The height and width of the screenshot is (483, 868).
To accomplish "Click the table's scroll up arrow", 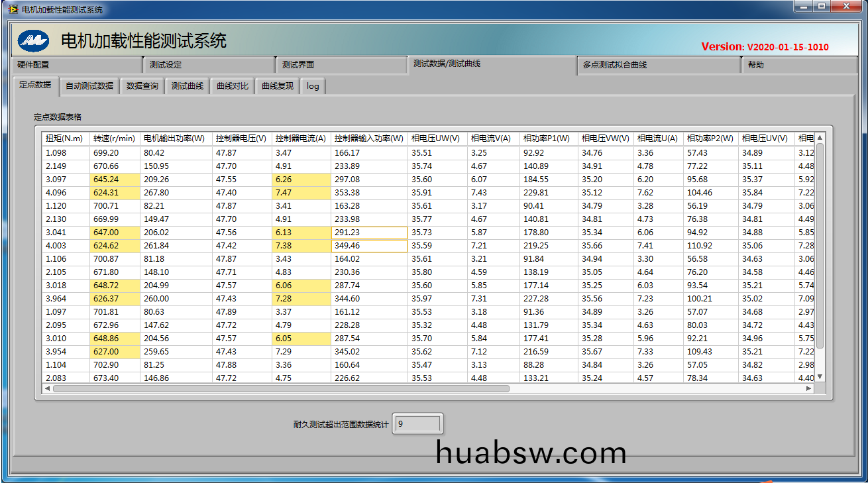I will [x=820, y=138].
